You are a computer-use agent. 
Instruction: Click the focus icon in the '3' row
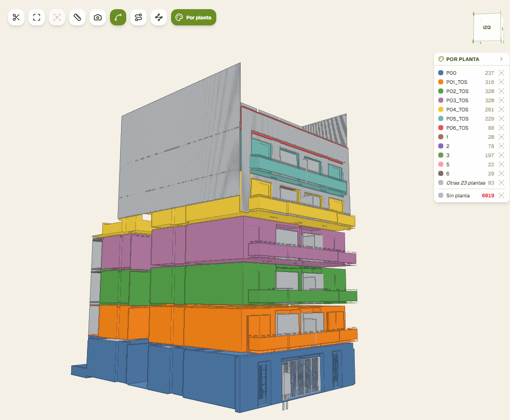[x=501, y=155]
